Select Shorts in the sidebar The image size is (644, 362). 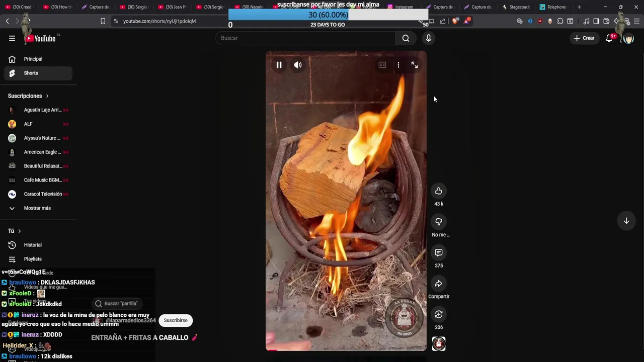(38, 73)
